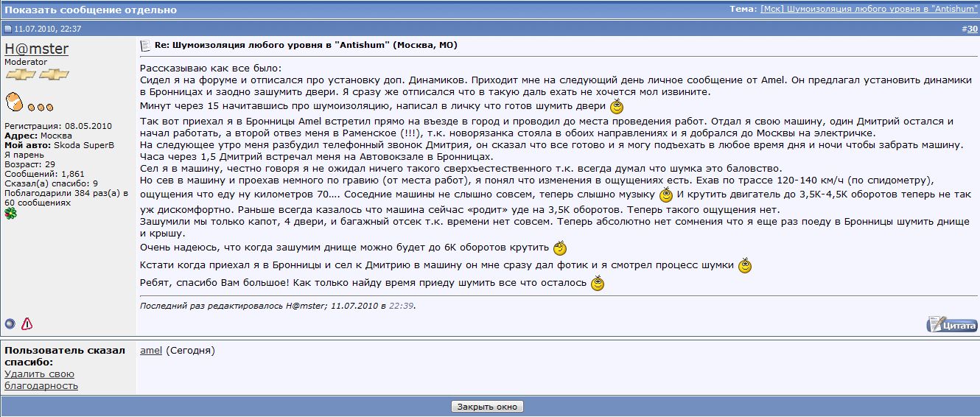The image size is (980, 417).
Task: Click the 'Адрес: Москва' text
Action: 38,136
